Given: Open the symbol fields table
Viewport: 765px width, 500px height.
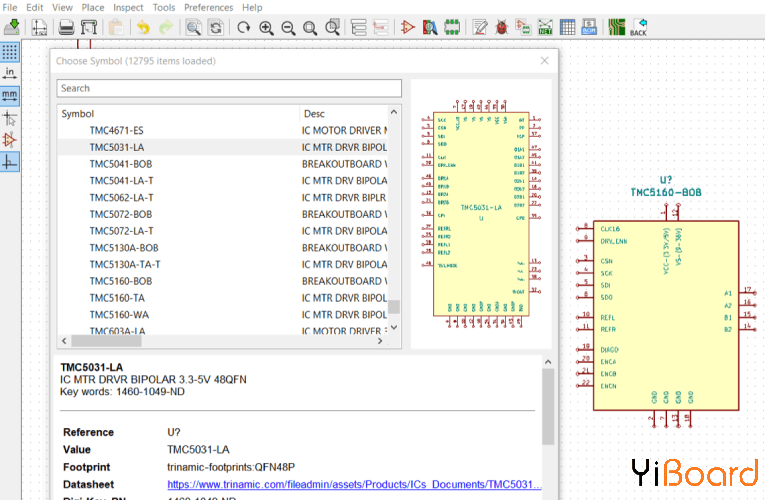Looking at the screenshot, I should 567,27.
